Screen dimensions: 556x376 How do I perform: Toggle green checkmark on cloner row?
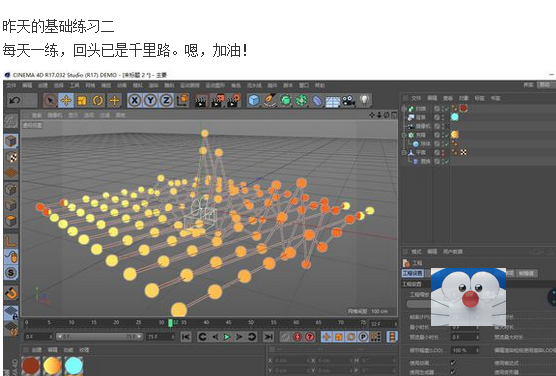(x=446, y=135)
